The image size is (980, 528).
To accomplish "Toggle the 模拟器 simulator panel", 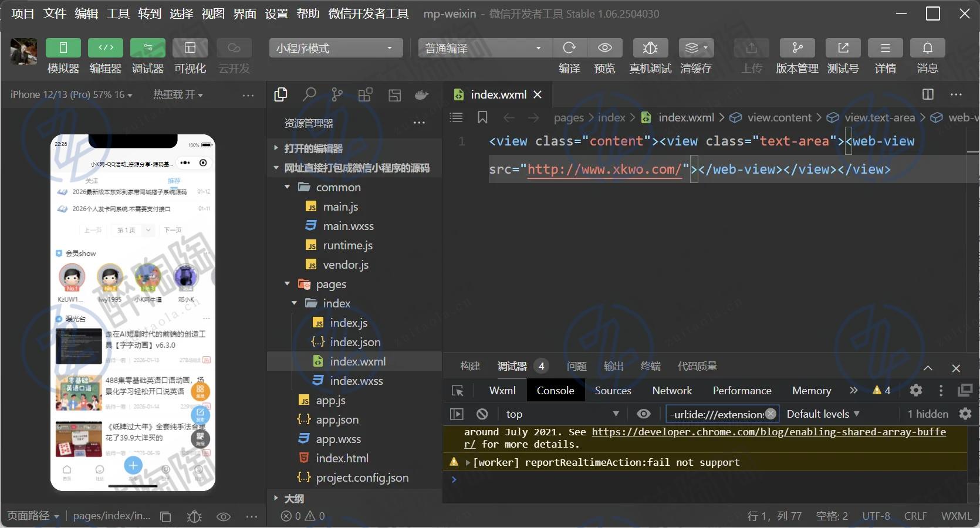I will [63, 48].
